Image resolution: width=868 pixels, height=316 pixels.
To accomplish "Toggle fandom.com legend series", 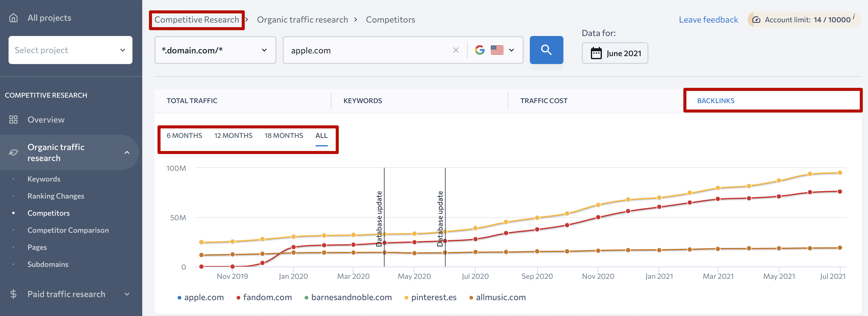I will click(264, 297).
